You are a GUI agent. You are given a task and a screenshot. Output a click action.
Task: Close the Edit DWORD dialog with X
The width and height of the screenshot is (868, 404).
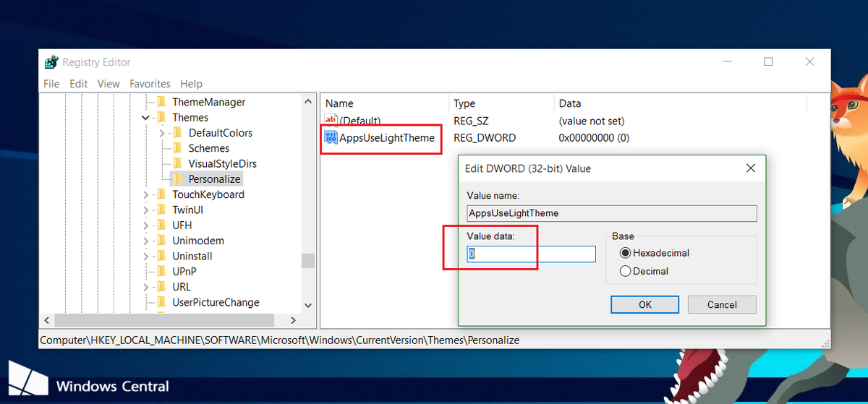(x=751, y=168)
